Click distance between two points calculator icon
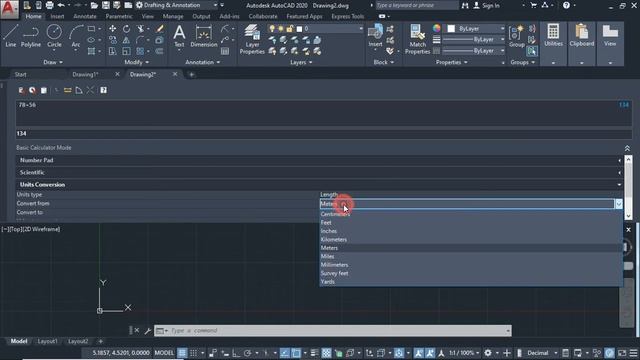640x360 pixels. tap(67, 90)
